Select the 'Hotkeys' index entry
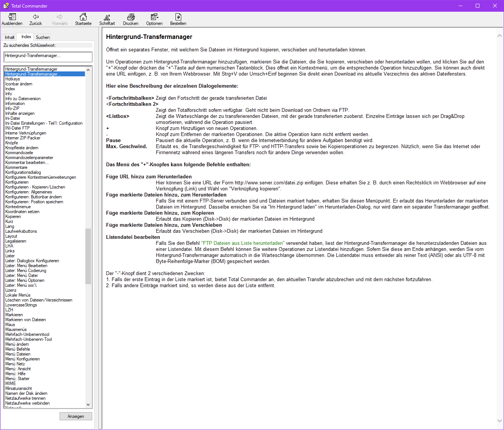This screenshot has width=504, height=430. click(x=12, y=79)
